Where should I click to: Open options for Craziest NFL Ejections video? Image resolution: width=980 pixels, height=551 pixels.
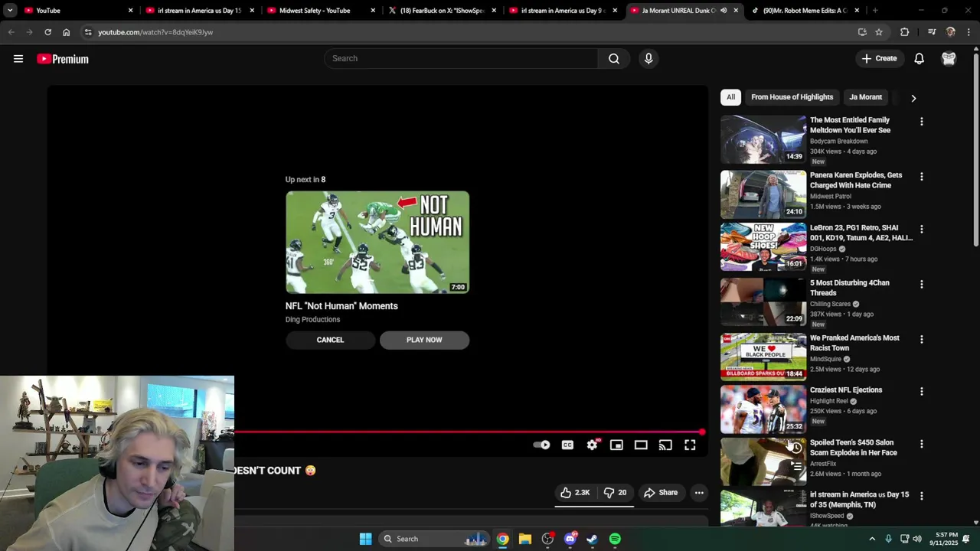(922, 392)
